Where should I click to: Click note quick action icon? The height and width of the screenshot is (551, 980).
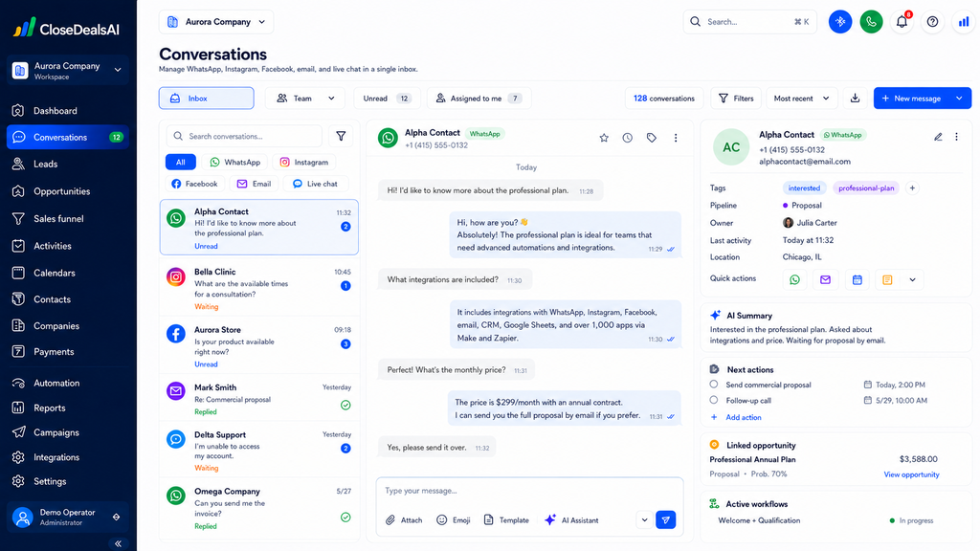click(887, 280)
